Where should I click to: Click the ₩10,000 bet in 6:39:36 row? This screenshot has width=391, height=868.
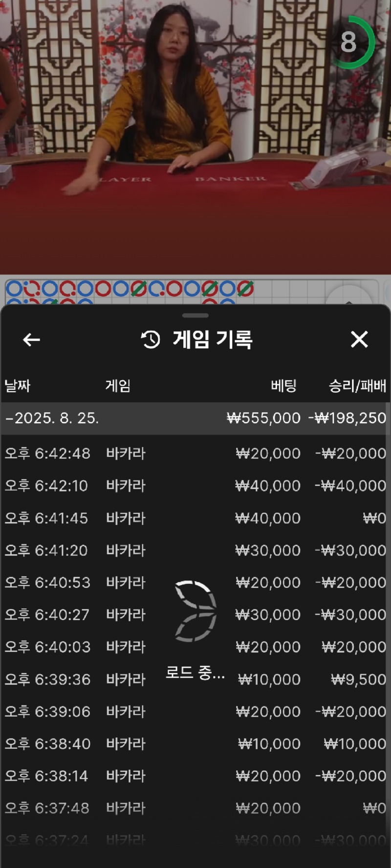click(x=269, y=679)
